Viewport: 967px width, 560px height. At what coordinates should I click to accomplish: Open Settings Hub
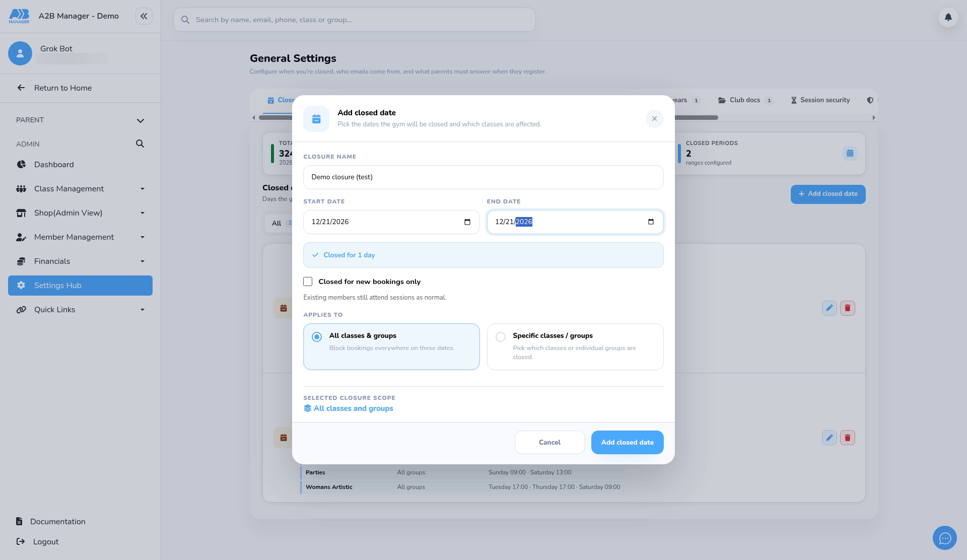click(x=80, y=286)
